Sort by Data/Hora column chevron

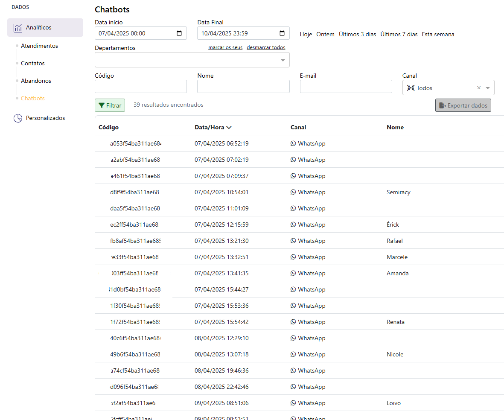[229, 128]
